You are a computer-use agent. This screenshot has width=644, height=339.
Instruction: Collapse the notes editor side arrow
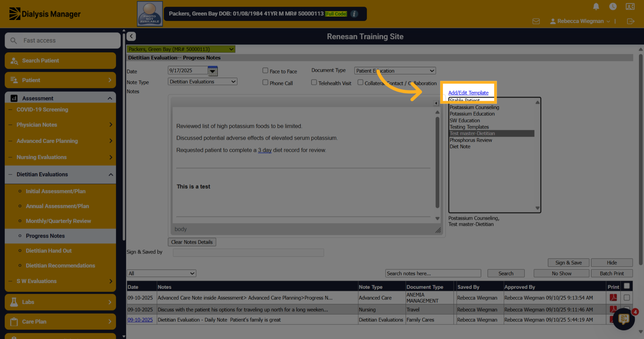(436, 103)
